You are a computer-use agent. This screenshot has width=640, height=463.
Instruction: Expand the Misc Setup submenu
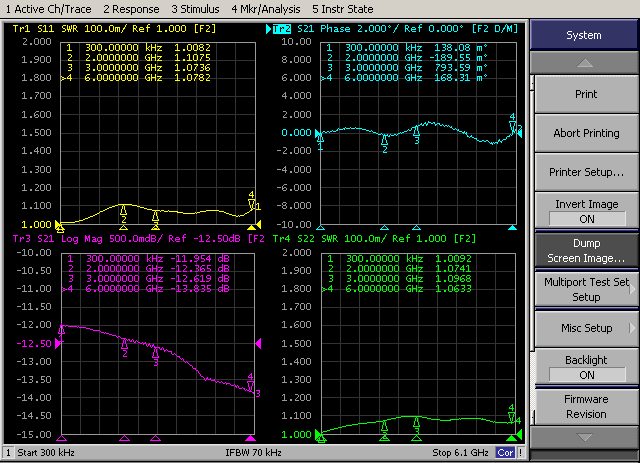coord(586,328)
